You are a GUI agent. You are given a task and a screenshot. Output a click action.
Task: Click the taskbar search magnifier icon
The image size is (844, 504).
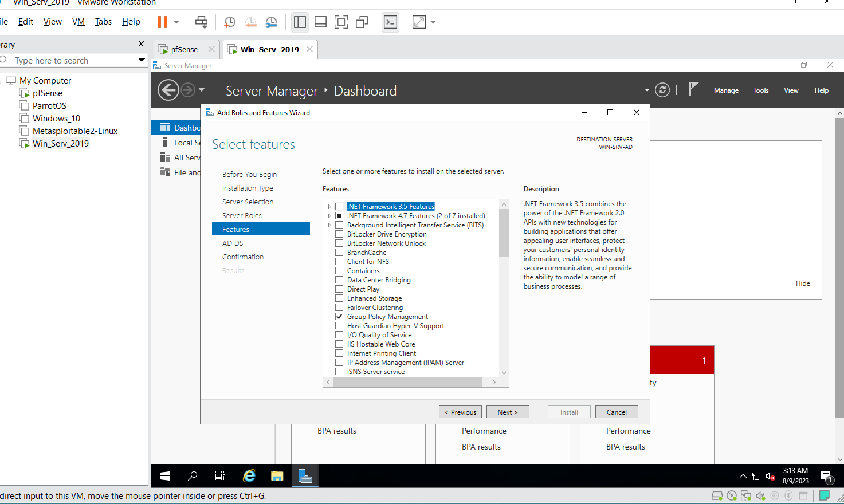(193, 476)
